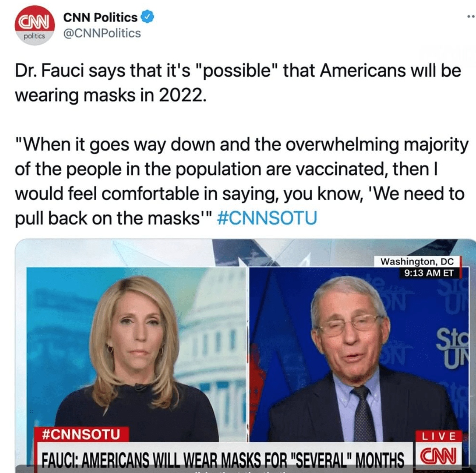
Task: Open the CNN Politics profile avatar
Action: click(x=35, y=26)
